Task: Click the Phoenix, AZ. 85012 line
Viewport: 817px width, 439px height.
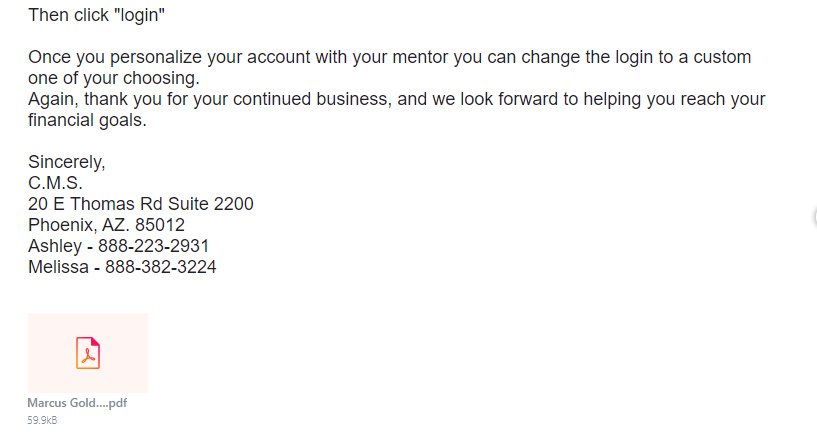Action: (106, 224)
